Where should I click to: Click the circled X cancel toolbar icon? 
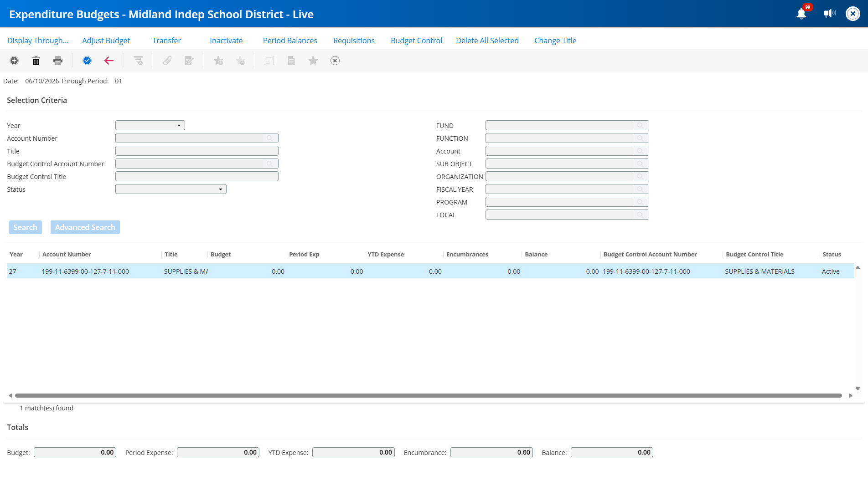(x=335, y=61)
